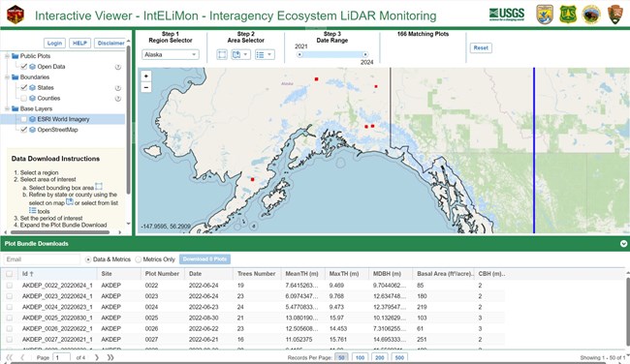Viewport: 630px width, 364px height.
Task: Uncheck the OpenStreetMap base layer
Action: point(24,130)
